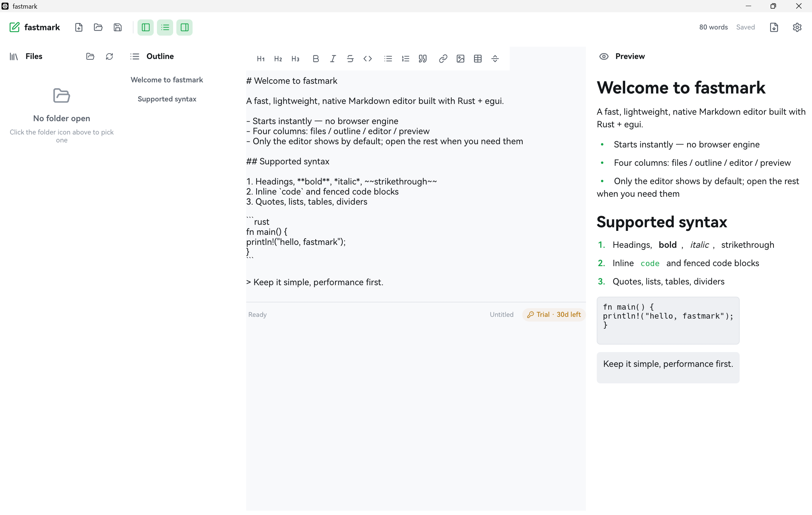Toggle the Outline panel visibility
Screen dimensions: 812x515
point(165,27)
